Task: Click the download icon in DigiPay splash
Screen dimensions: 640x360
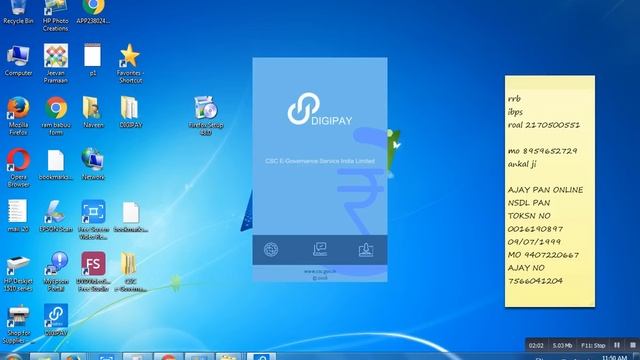Action: click(x=366, y=249)
